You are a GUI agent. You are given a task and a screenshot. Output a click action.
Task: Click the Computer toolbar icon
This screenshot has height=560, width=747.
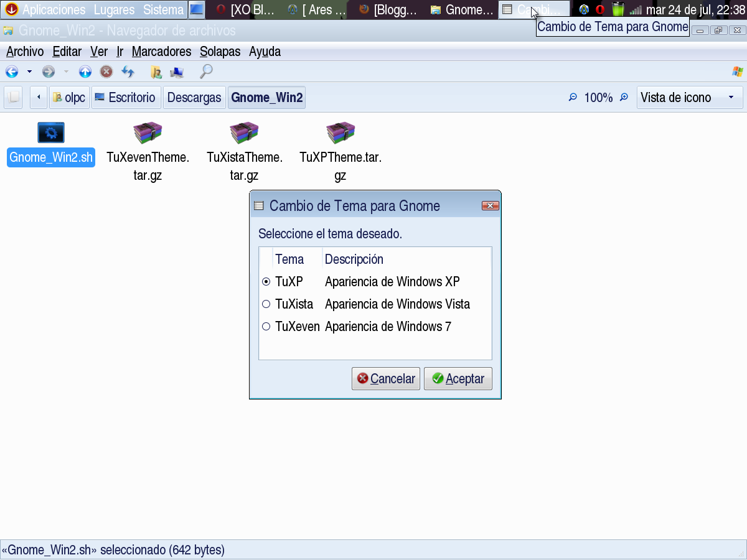177,72
